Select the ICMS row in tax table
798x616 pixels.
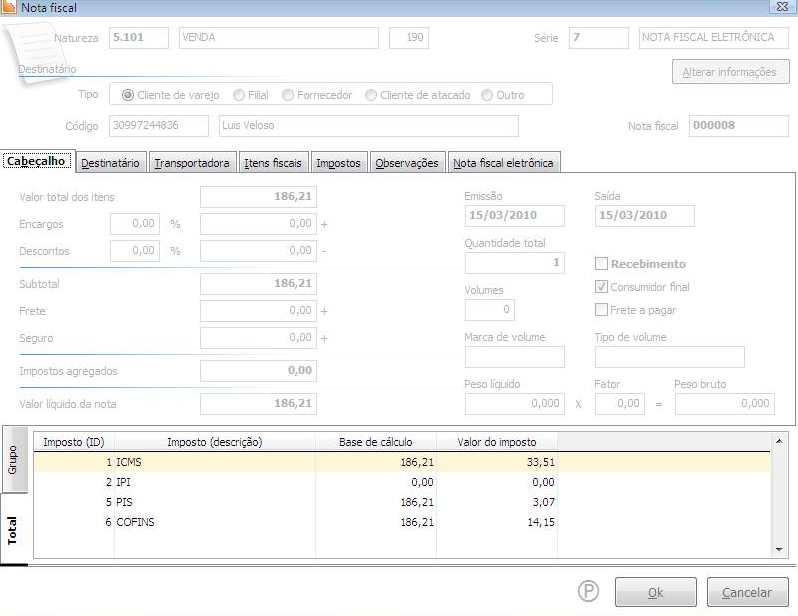402,462
